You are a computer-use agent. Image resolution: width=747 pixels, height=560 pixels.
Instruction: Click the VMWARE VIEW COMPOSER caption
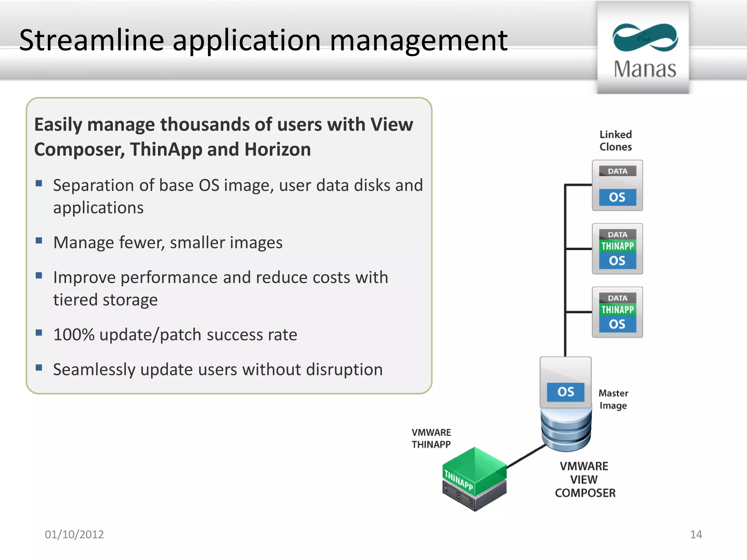click(x=585, y=479)
